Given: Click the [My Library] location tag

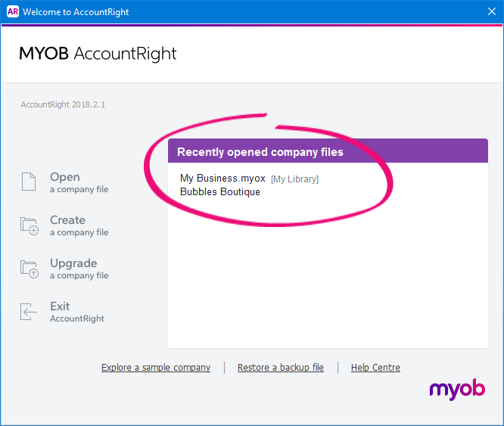Looking at the screenshot, I should (x=294, y=179).
